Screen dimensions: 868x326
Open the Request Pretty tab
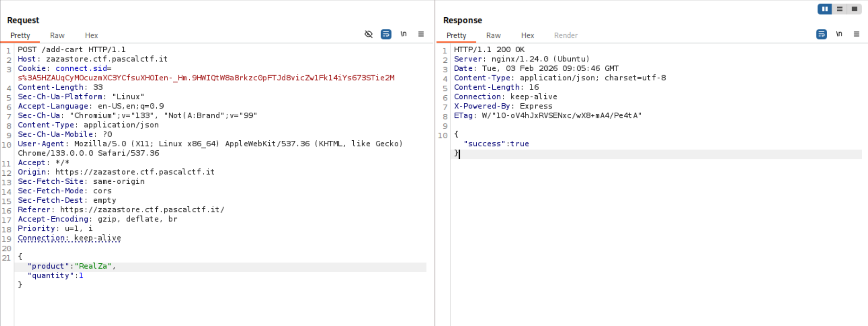coord(20,35)
